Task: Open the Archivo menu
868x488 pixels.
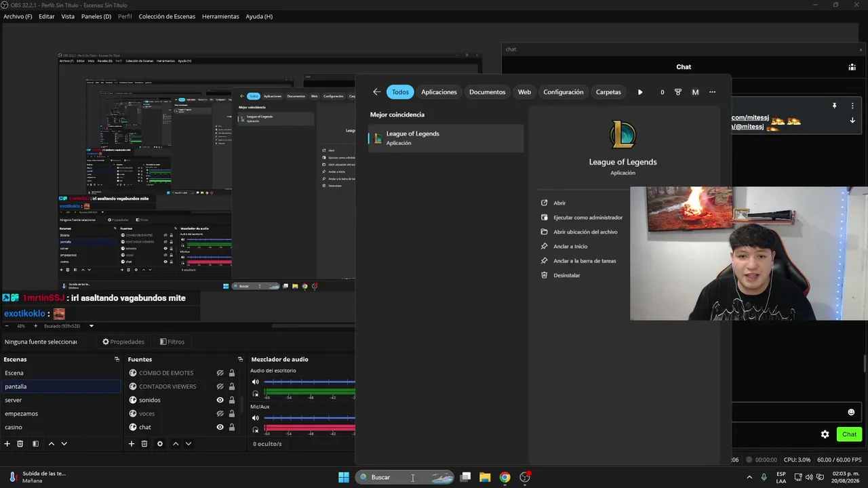Action: tap(18, 16)
